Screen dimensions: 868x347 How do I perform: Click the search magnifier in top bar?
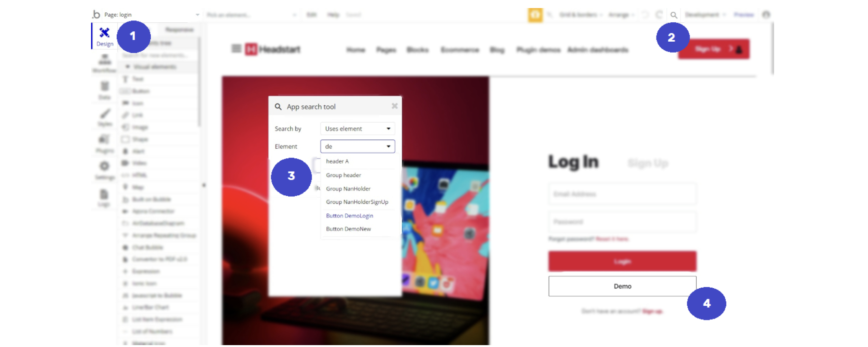[674, 15]
